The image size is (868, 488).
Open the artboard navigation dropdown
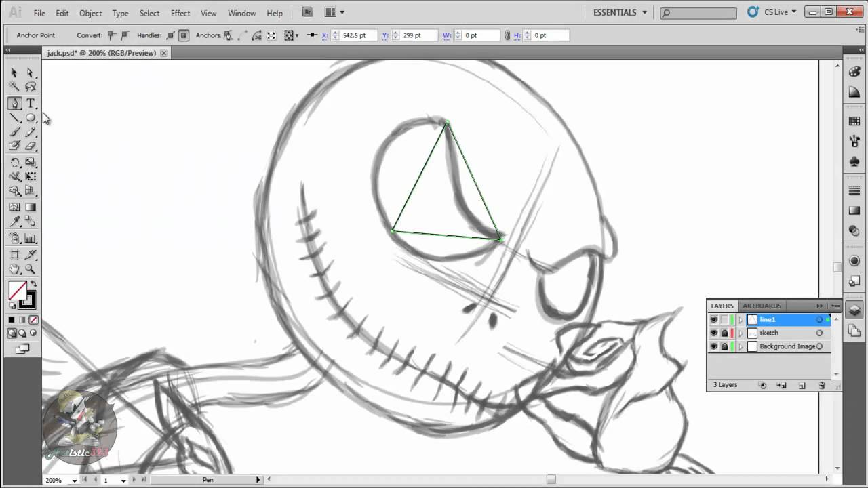123,480
